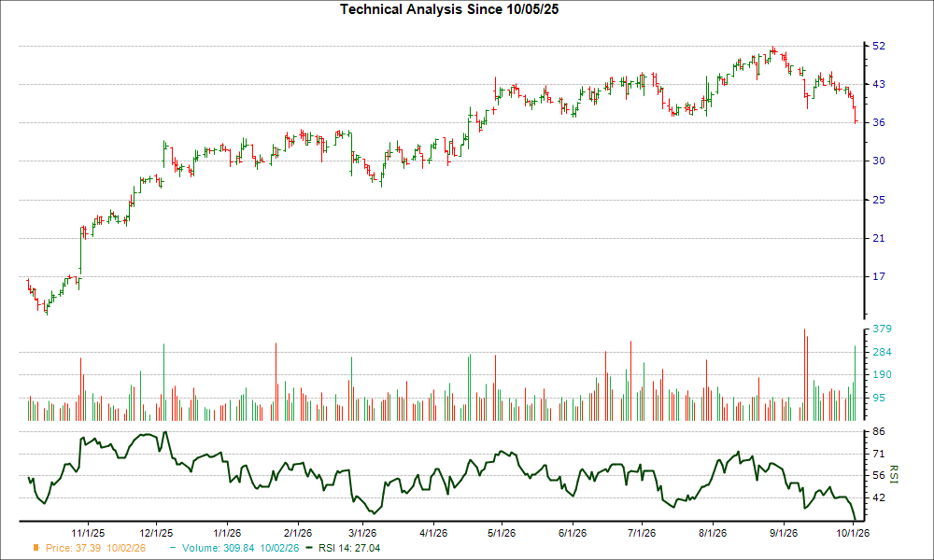The height and width of the screenshot is (560, 934).
Task: Click the dark green RSI legend line
Action: coord(308,548)
